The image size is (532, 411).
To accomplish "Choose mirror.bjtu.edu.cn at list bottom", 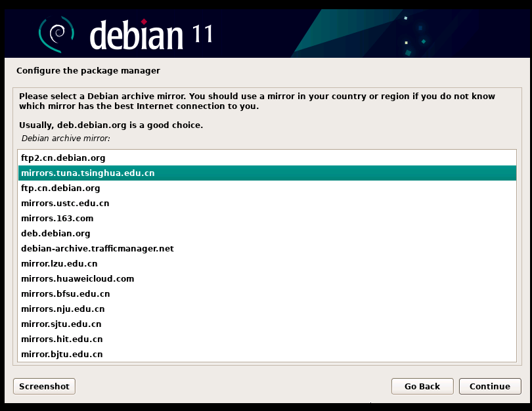I will tap(267, 354).
